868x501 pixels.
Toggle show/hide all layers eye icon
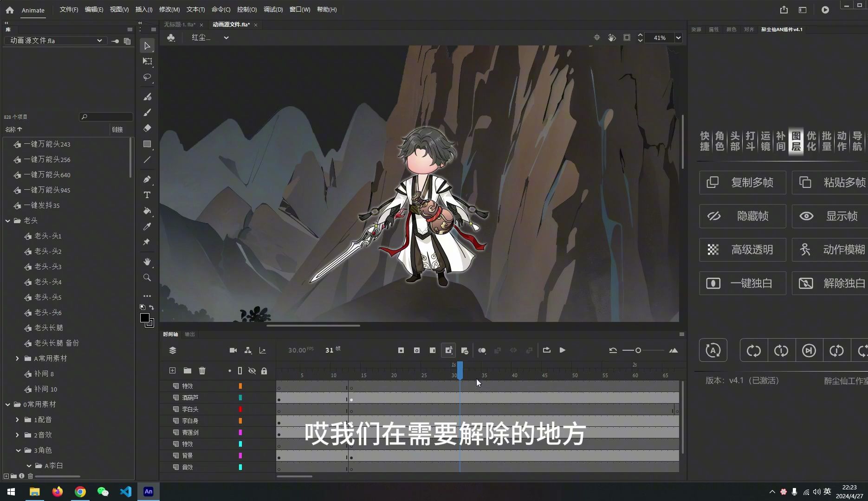click(252, 371)
